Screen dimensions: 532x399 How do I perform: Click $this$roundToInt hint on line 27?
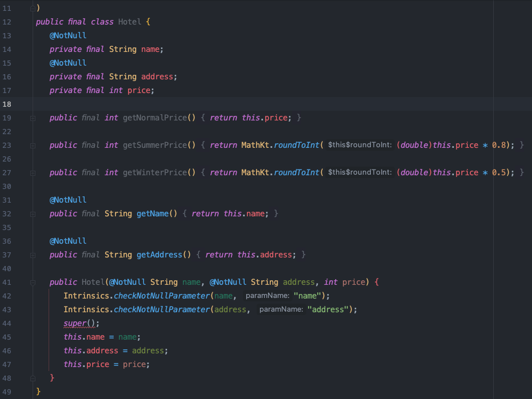pos(359,172)
